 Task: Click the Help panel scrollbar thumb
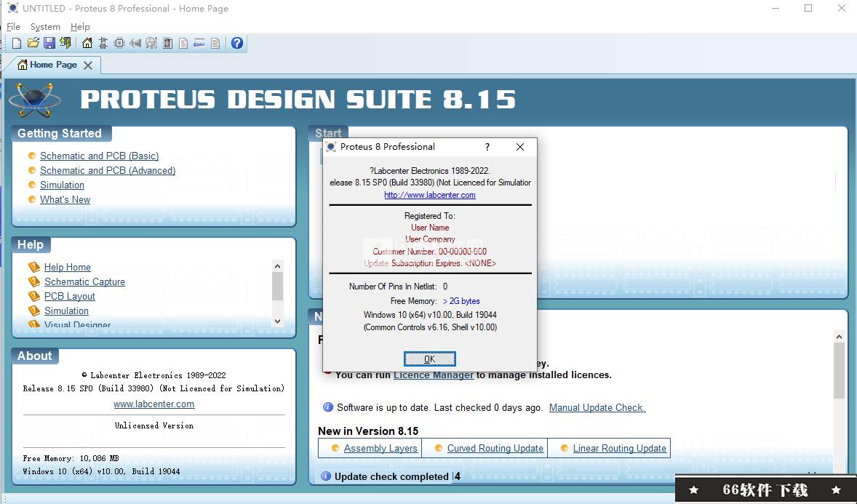point(278,286)
